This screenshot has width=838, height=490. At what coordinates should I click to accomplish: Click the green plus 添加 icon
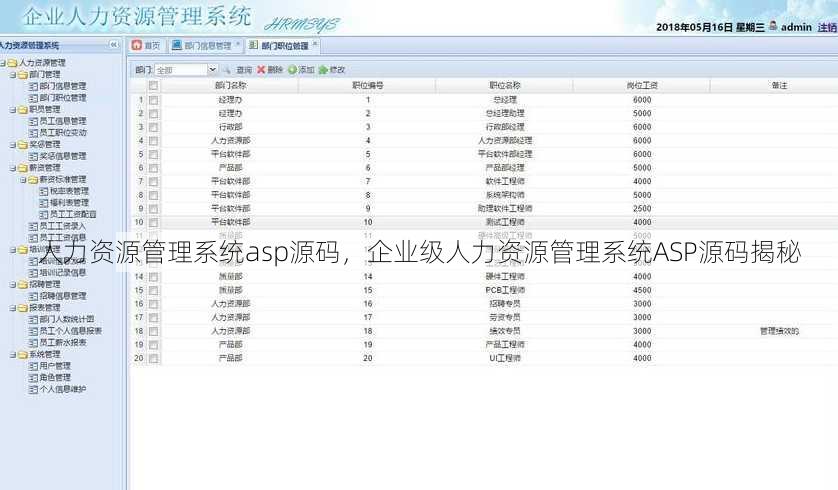(292, 70)
